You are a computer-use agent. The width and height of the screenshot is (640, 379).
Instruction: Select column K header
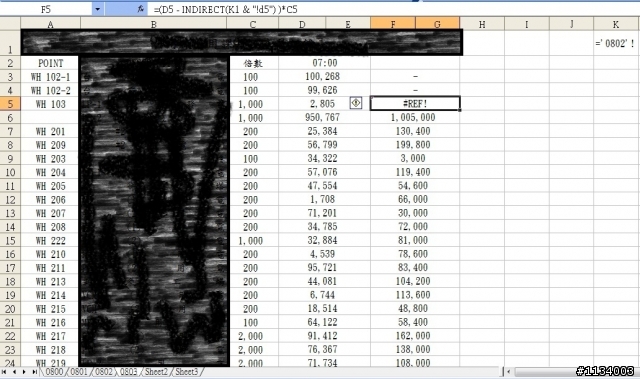click(616, 24)
